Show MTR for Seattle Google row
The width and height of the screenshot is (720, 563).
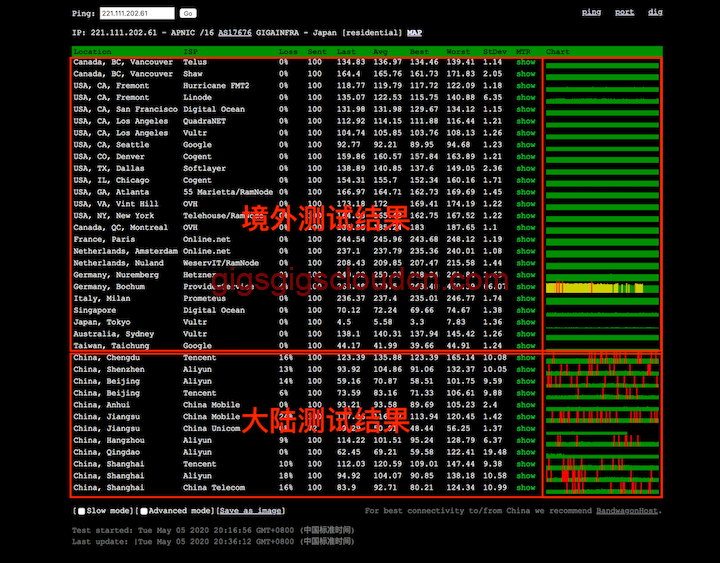click(x=525, y=145)
